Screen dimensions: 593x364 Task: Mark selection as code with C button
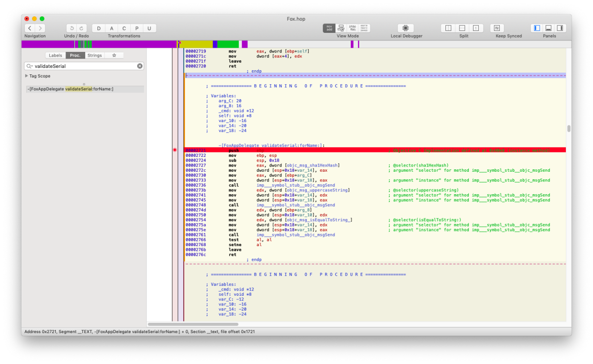click(124, 28)
